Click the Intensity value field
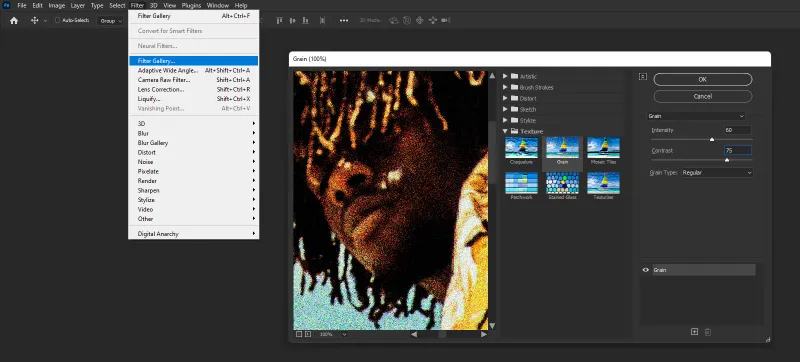800x362 pixels. coord(737,130)
